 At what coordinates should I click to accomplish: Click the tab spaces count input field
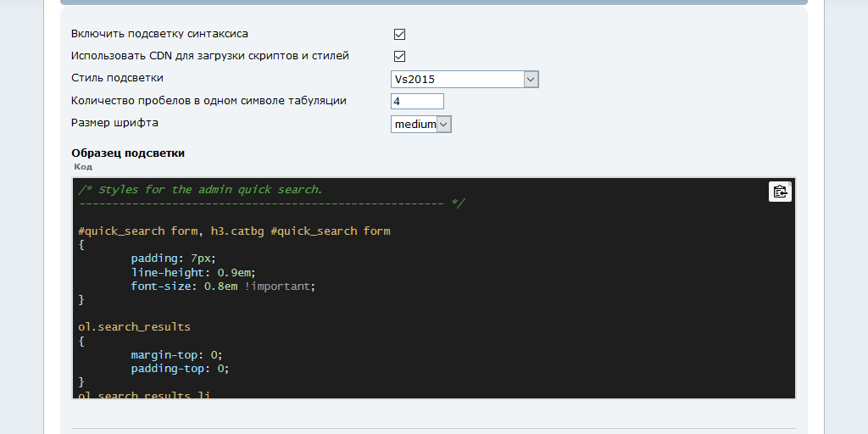417,101
